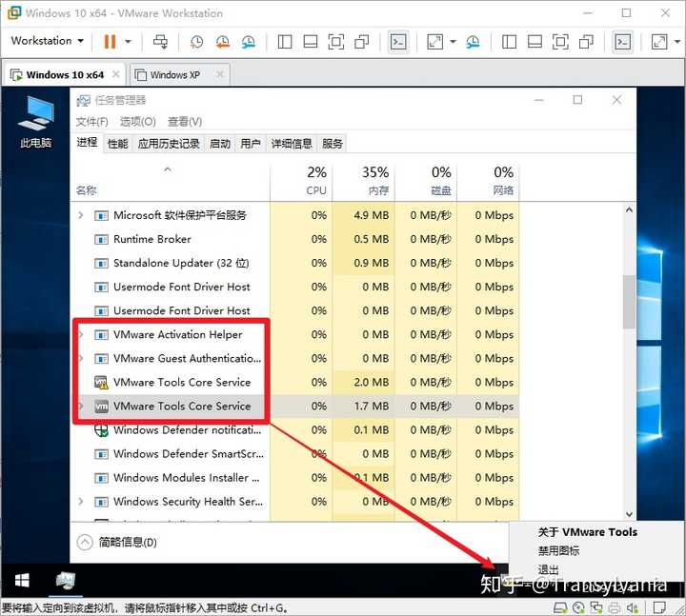This screenshot has height=616, width=686.
Task: Close the Windows XP VM tab
Action: (x=220, y=75)
